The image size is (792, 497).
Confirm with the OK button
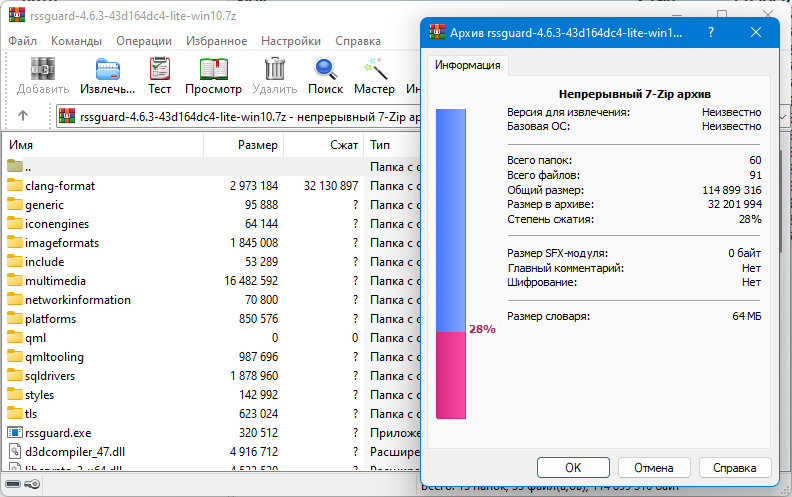click(x=573, y=468)
